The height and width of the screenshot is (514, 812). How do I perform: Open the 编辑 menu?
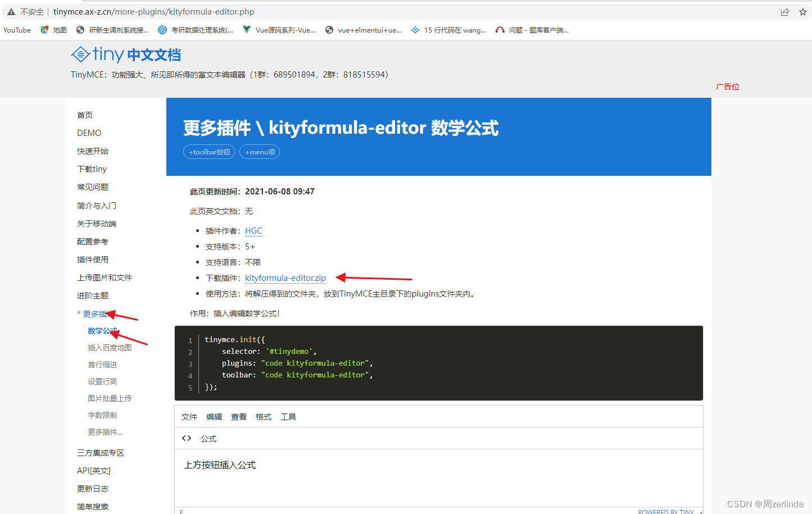point(214,416)
